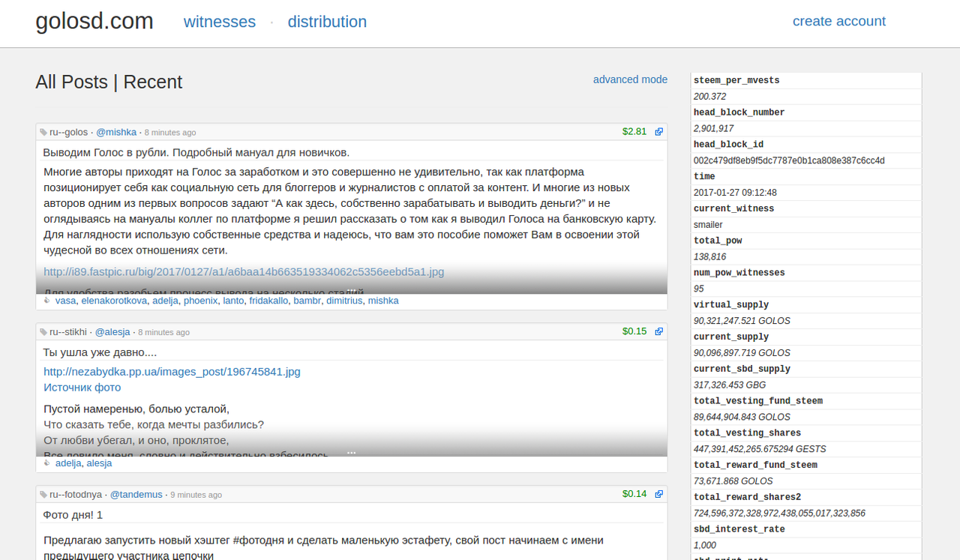Click voters icon before adelja in alesja's post
This screenshot has width=960, height=560.
tap(47, 463)
